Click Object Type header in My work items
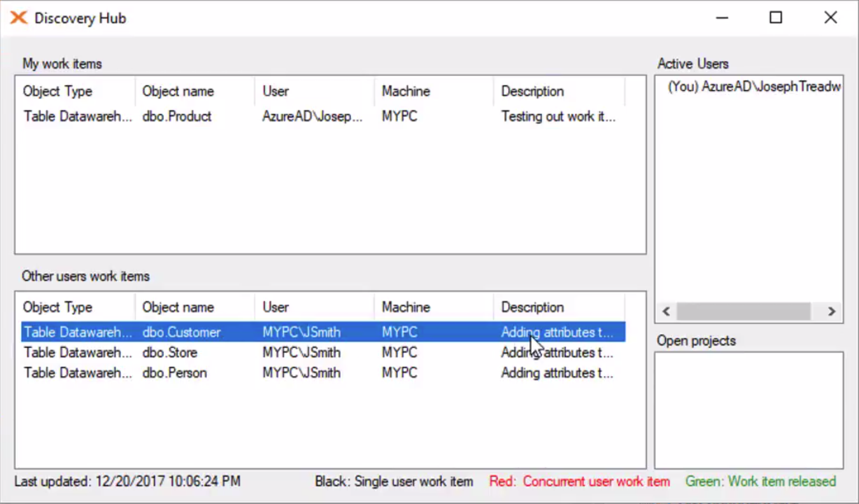This screenshot has width=859, height=504. 75,91
